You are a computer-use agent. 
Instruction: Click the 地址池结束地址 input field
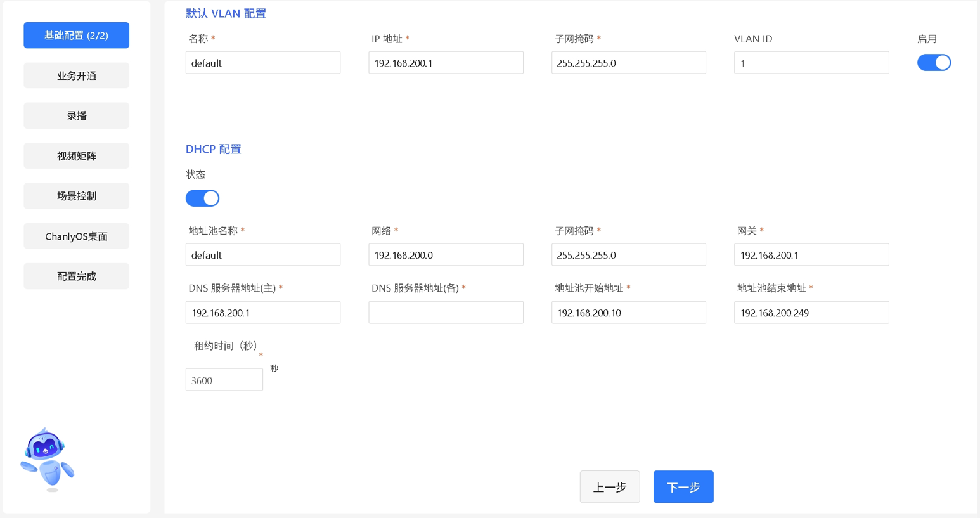pos(811,313)
